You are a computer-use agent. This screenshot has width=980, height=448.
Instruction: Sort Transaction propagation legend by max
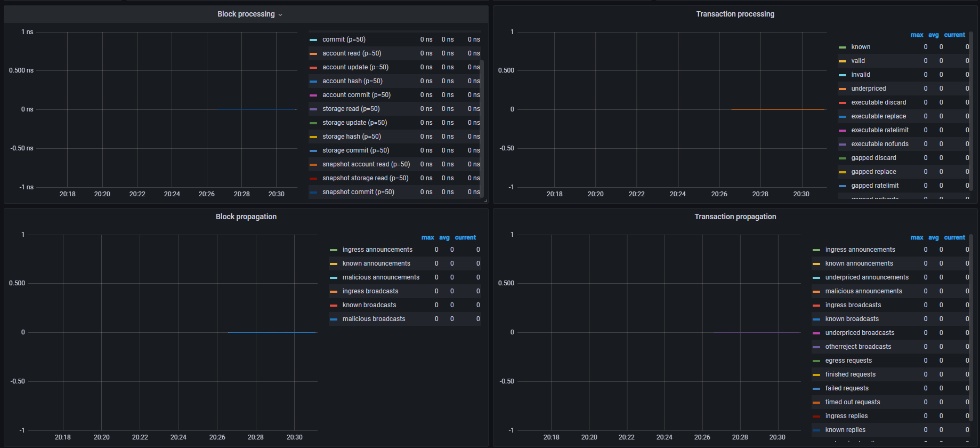pyautogui.click(x=917, y=238)
